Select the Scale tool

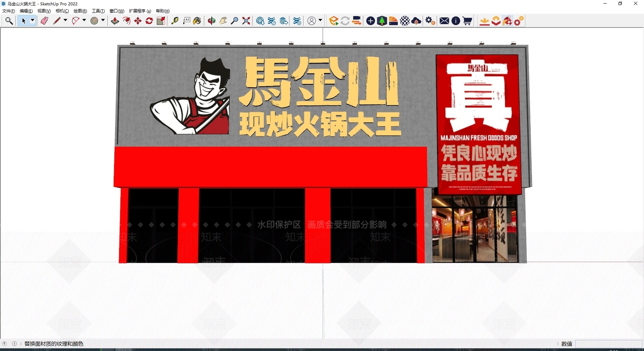pos(161,21)
